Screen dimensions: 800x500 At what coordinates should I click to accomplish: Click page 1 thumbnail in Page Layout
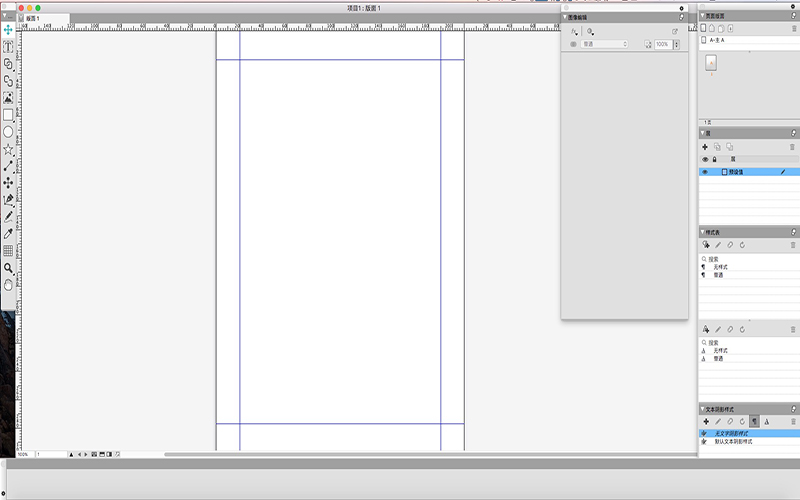(711, 63)
